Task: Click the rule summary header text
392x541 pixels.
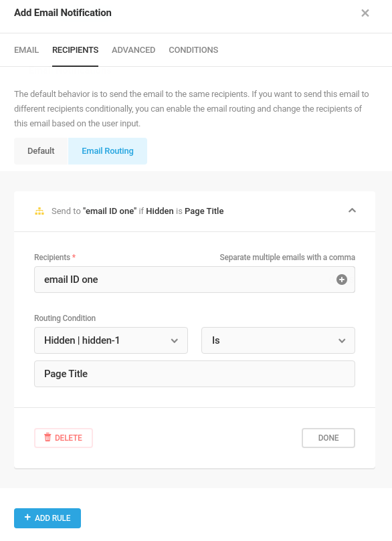Action: tap(137, 211)
